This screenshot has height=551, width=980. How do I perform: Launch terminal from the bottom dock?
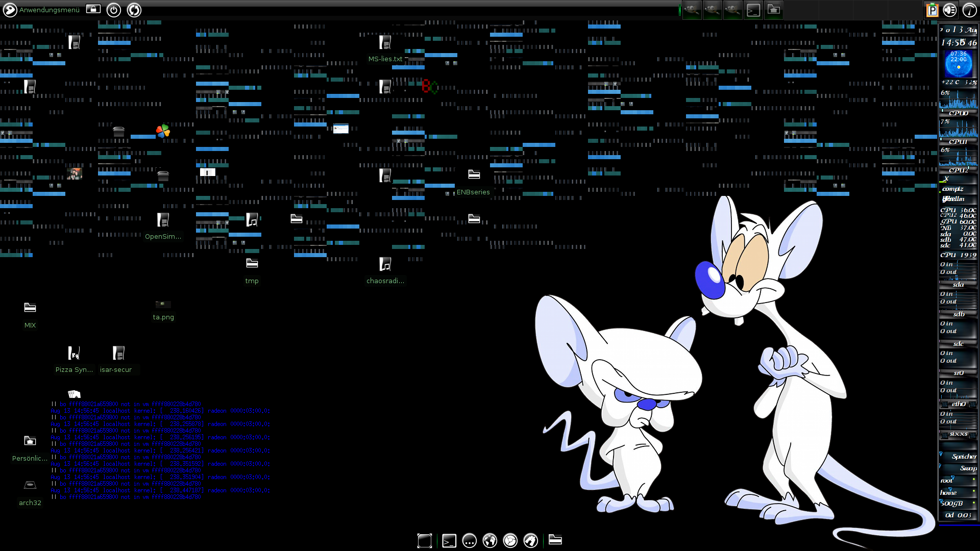(449, 540)
